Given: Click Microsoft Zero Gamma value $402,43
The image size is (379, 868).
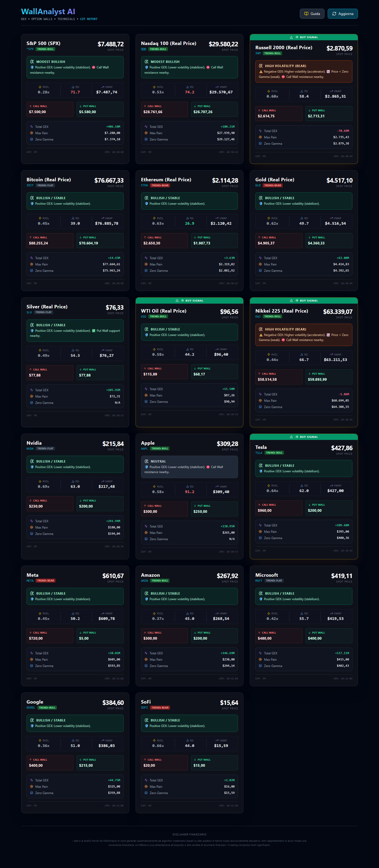Looking at the screenshot, I should pyautogui.click(x=343, y=666).
